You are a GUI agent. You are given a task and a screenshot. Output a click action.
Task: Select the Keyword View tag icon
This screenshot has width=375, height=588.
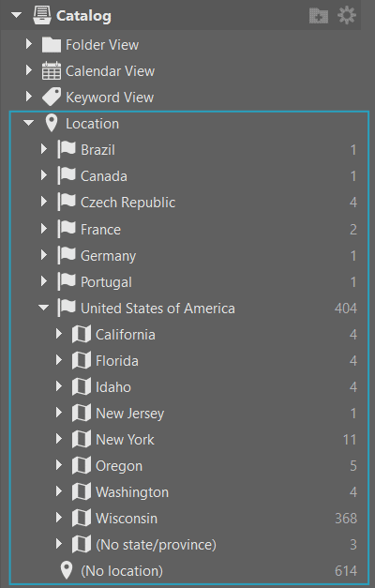52,98
